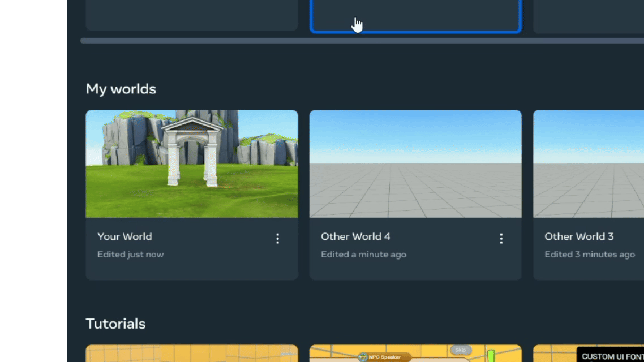Open the Other World 4 preview thumbnail
Image resolution: width=644 pixels, height=362 pixels.
point(415,163)
